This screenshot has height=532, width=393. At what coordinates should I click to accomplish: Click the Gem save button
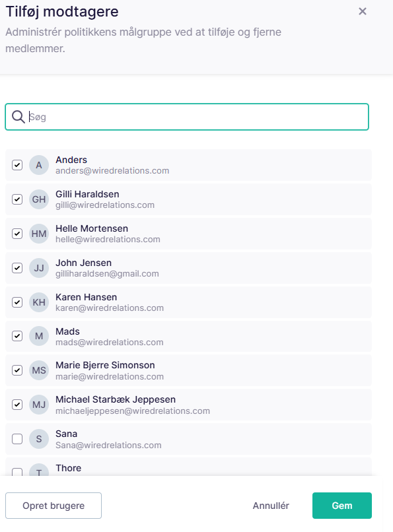pyautogui.click(x=342, y=506)
